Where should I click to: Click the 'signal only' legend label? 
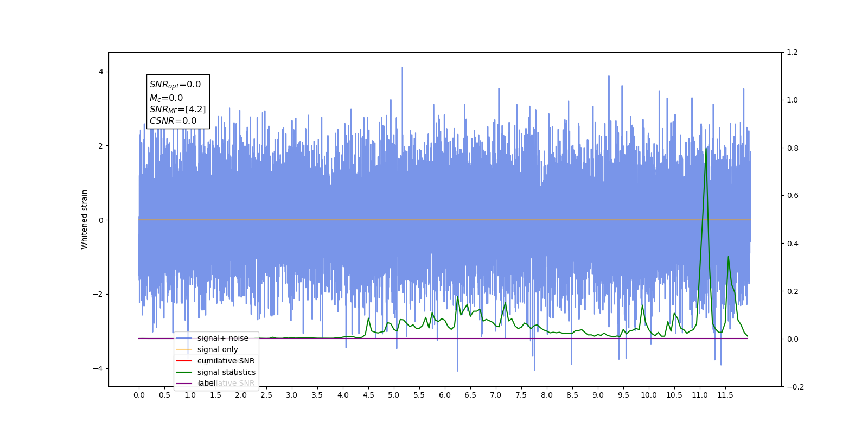(x=218, y=349)
